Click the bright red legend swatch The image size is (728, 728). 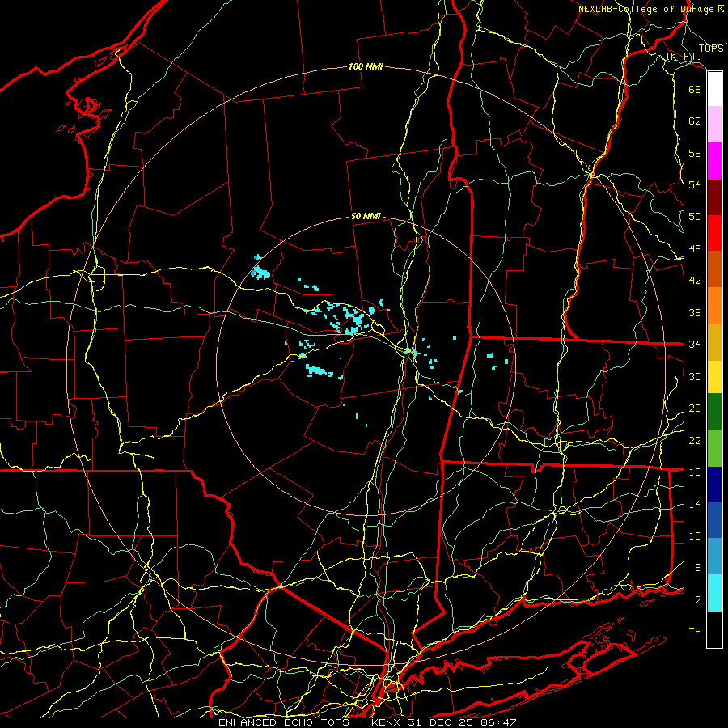pos(714,233)
